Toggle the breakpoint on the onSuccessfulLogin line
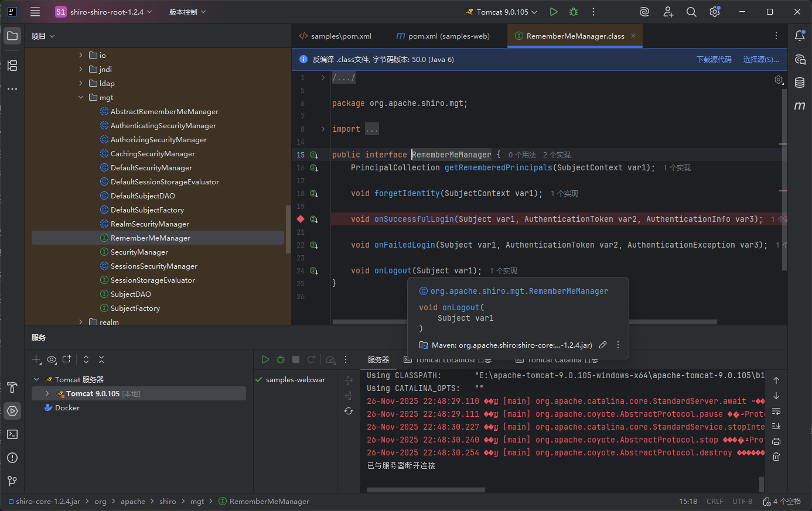Viewport: 812px width, 511px height. 301,219
